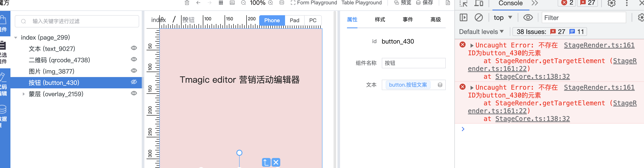This screenshot has height=168, width=644.
Task: Expand the first Uncaught Error entry
Action: click(x=472, y=45)
